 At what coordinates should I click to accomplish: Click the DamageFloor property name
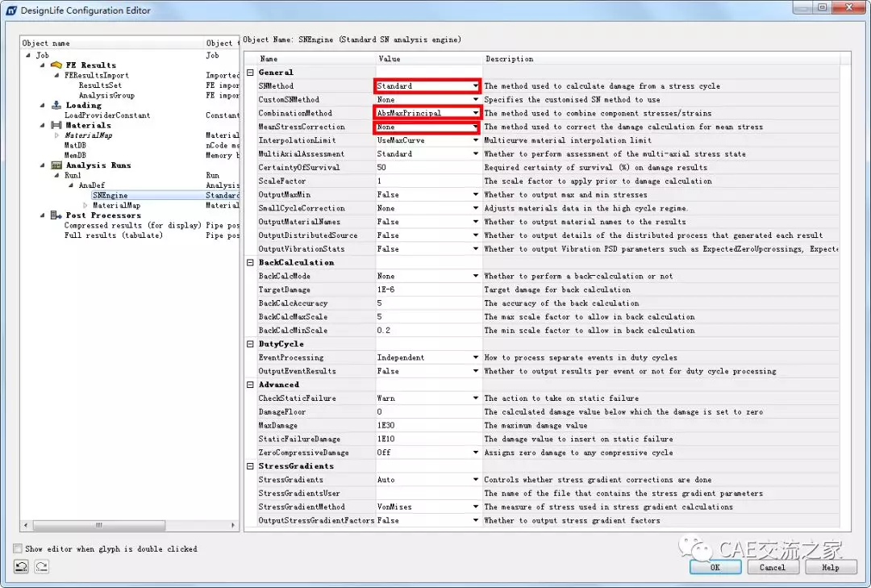tap(281, 412)
